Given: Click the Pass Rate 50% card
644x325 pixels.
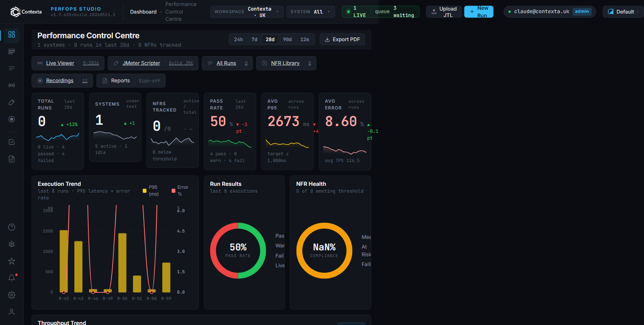Looking at the screenshot, I should coord(230,131).
